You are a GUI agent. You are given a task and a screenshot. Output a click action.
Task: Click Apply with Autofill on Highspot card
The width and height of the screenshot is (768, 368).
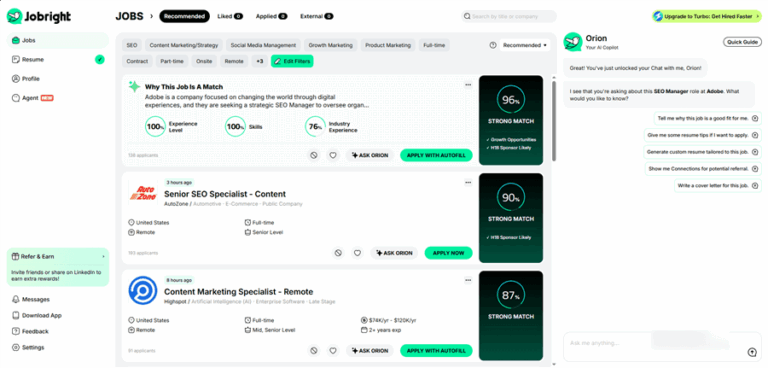point(436,350)
